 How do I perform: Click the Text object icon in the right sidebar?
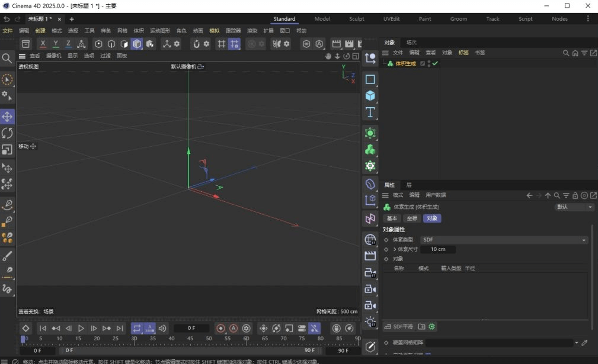click(370, 112)
